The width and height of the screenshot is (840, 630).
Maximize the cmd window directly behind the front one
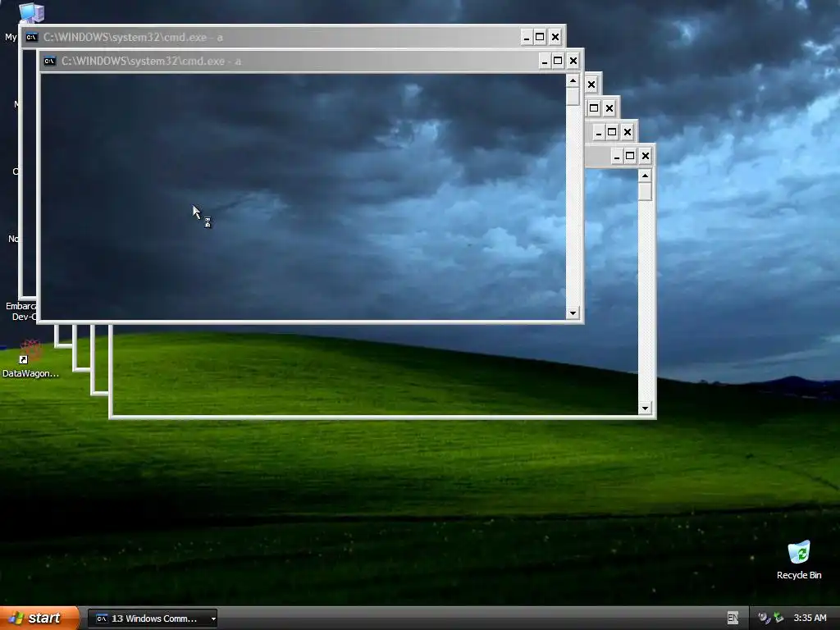click(540, 37)
